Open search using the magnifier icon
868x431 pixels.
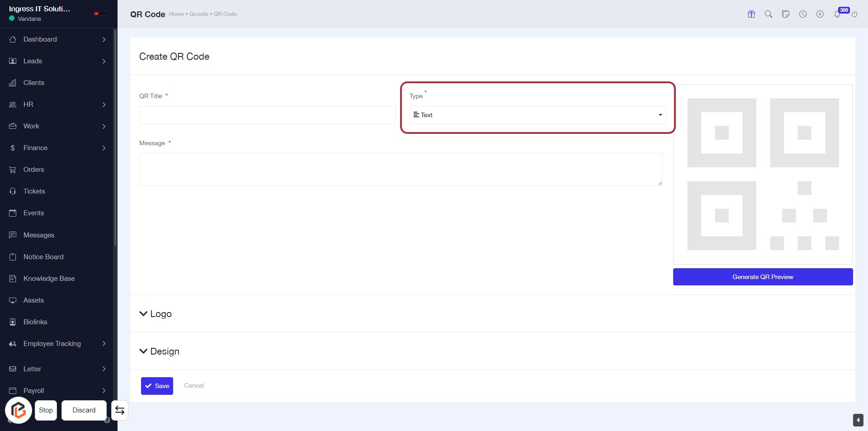769,14
